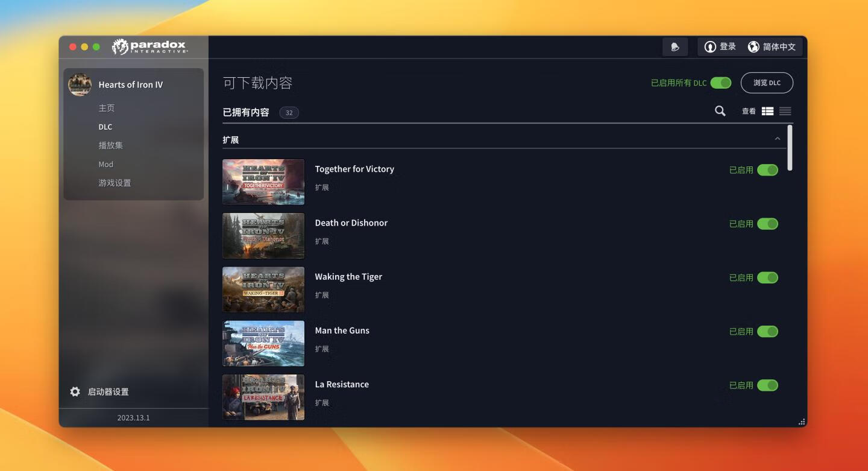This screenshot has width=868, height=471.
Task: Switch to detailed card list view
Action: click(x=767, y=111)
